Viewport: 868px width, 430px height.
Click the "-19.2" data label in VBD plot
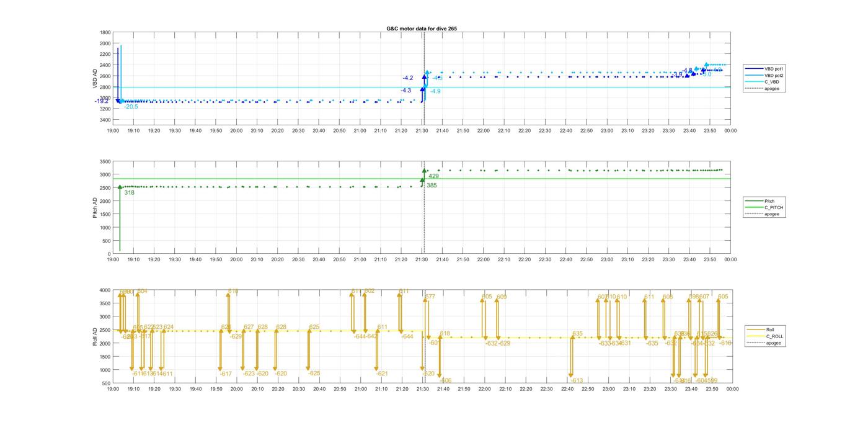coord(102,101)
